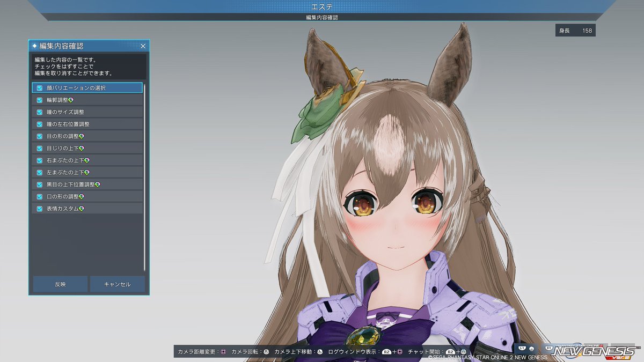The width and height of the screenshot is (644, 362).
Task: Click the edit list vertical scrollbar
Action: 145,177
